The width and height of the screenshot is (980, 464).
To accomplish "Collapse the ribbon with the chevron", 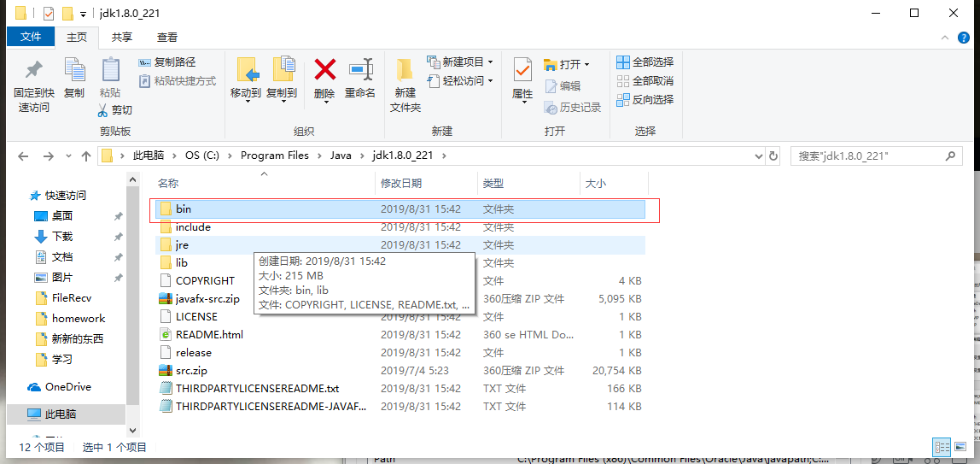I will click(944, 38).
